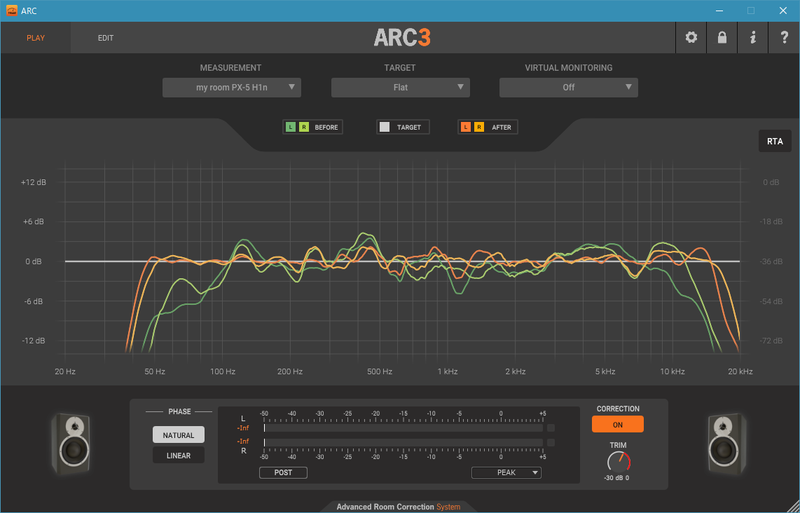The width and height of the screenshot is (800, 513).
Task: Click the right speaker image
Action: pyautogui.click(x=727, y=444)
